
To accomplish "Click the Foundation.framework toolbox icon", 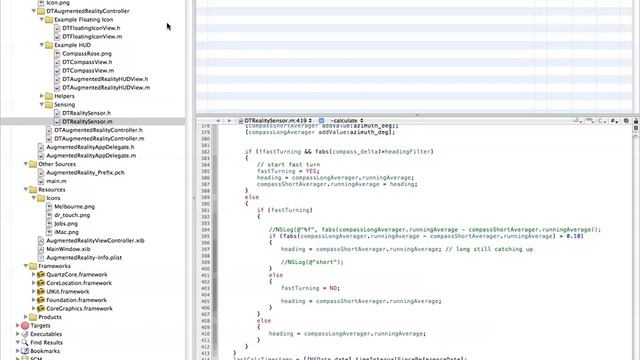I will [x=41, y=300].
